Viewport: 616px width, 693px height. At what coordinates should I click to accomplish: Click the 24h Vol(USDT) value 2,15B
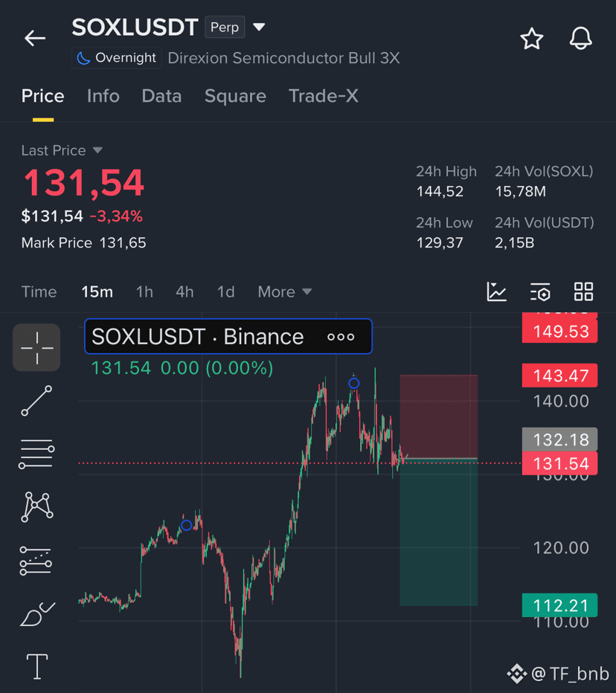click(514, 242)
